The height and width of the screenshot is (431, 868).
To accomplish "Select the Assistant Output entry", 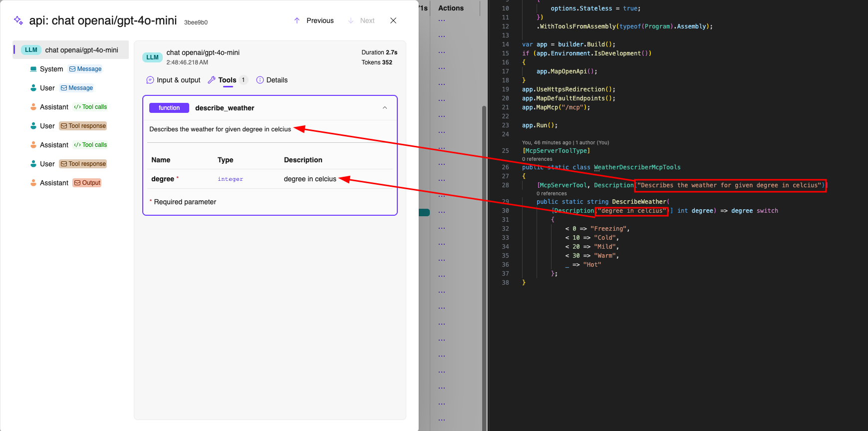I will 87,183.
